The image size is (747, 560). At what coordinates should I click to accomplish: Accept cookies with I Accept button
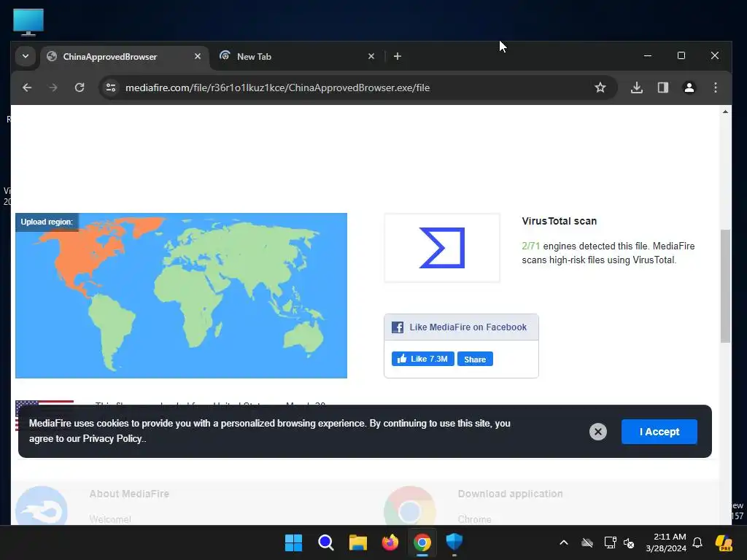coord(659,432)
